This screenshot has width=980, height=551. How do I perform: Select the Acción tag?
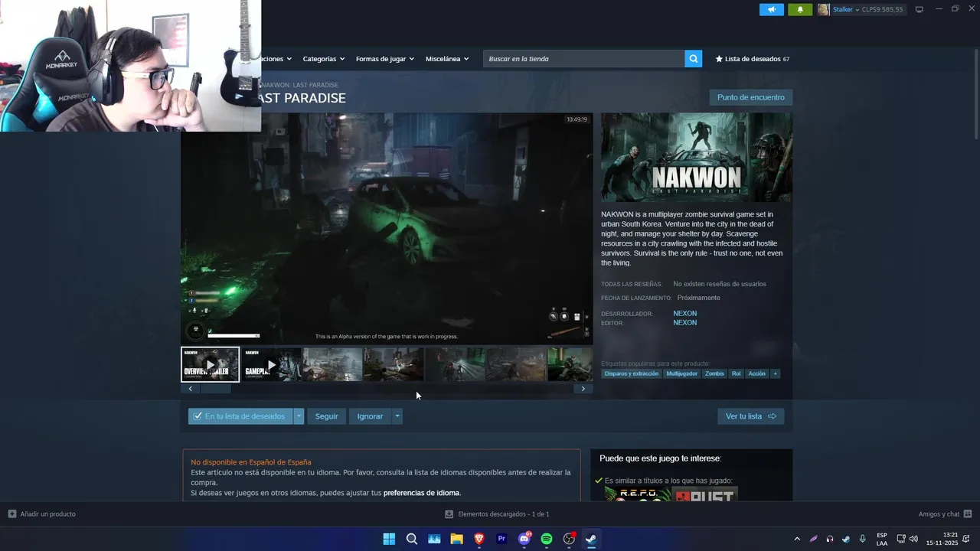[756, 373]
